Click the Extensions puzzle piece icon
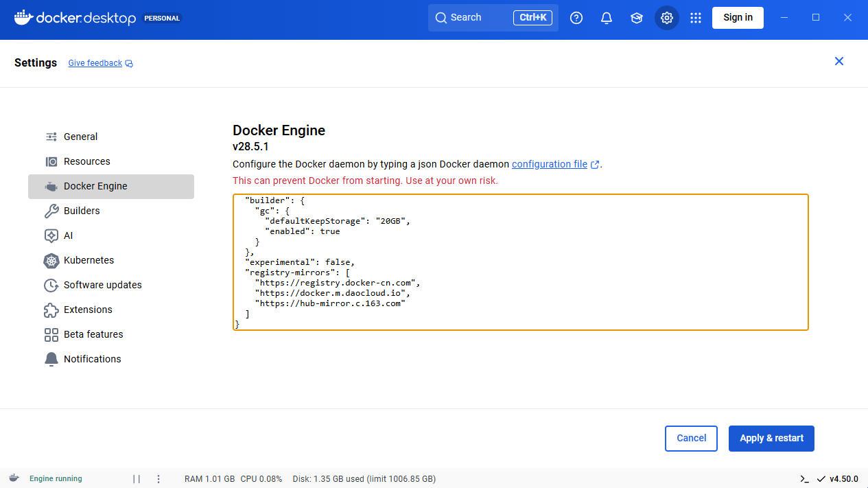Viewport: 868px width, 488px height. [51, 310]
